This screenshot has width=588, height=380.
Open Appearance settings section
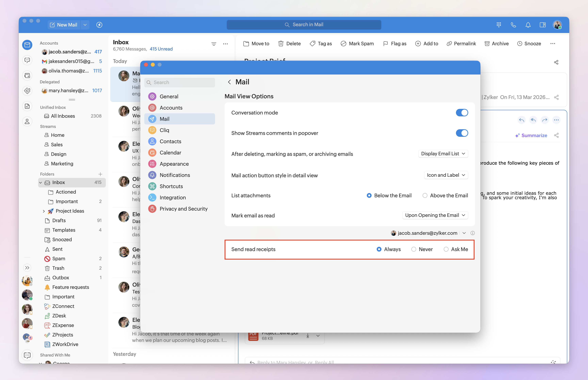(x=174, y=164)
